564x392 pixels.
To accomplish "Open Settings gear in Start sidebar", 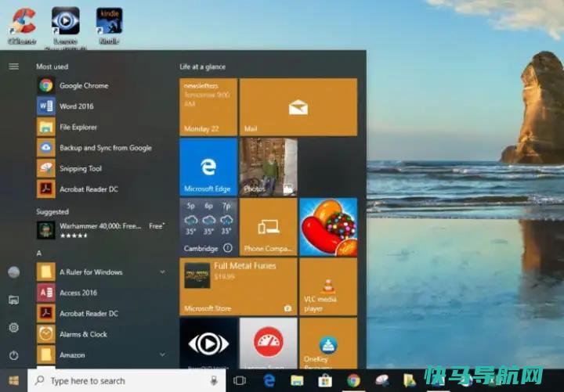I will (x=13, y=328).
